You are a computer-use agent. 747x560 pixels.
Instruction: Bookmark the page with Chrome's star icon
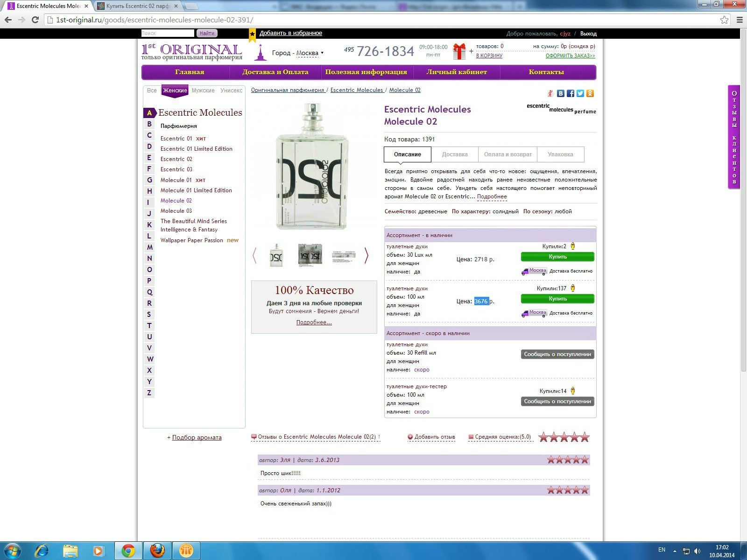[x=724, y=20]
